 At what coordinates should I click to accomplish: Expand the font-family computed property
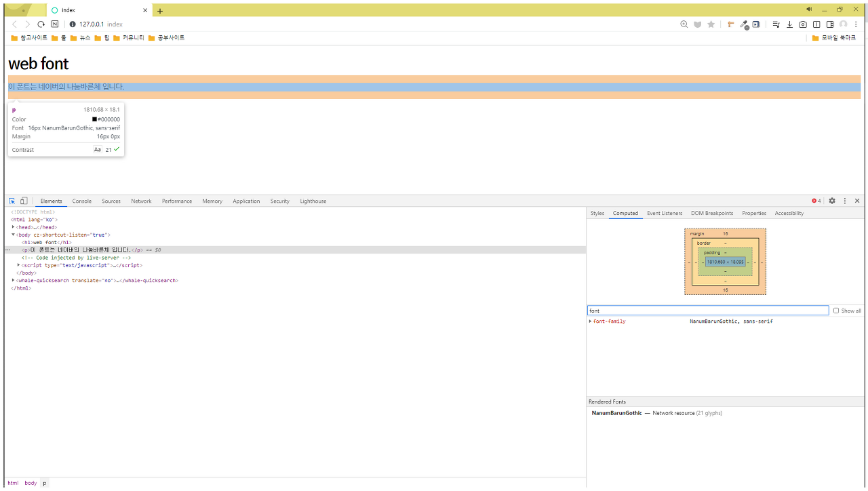coord(590,321)
